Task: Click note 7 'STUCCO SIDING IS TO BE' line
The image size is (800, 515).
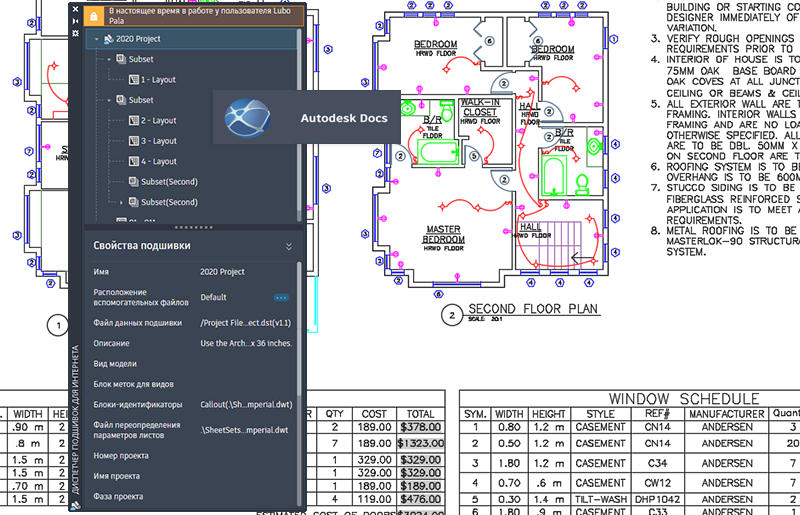Action: [733, 188]
